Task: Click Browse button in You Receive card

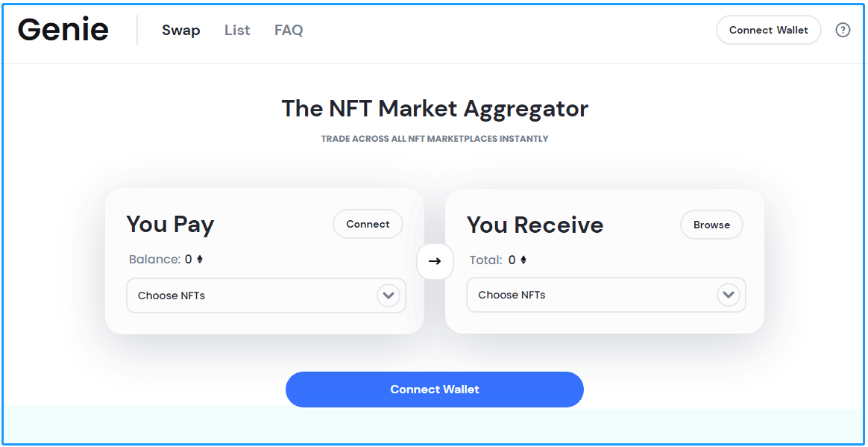Action: coord(712,225)
